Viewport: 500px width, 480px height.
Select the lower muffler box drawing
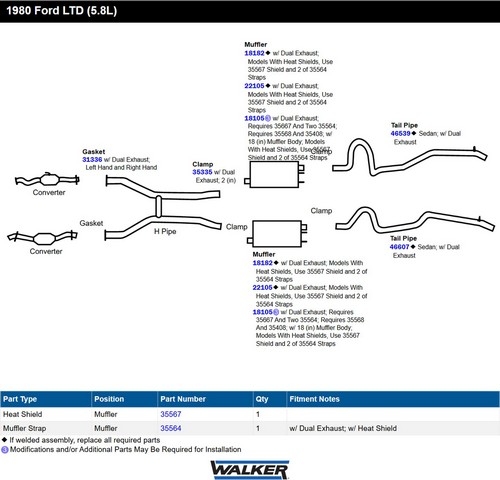(277, 234)
